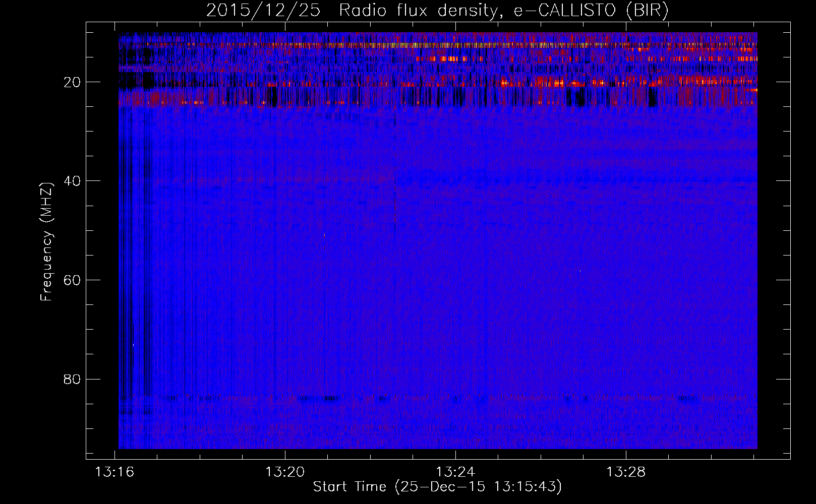Click the '13:24' time tick label

pyautogui.click(x=455, y=472)
